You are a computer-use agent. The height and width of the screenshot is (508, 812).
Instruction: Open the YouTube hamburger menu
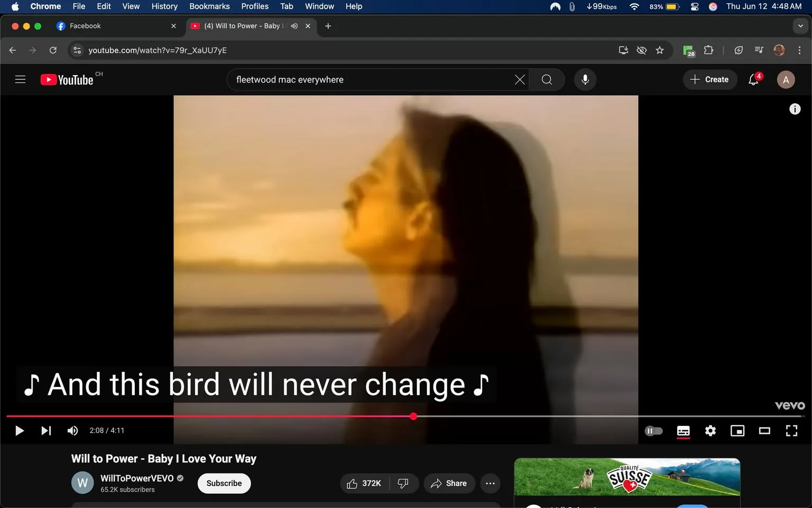tap(20, 79)
